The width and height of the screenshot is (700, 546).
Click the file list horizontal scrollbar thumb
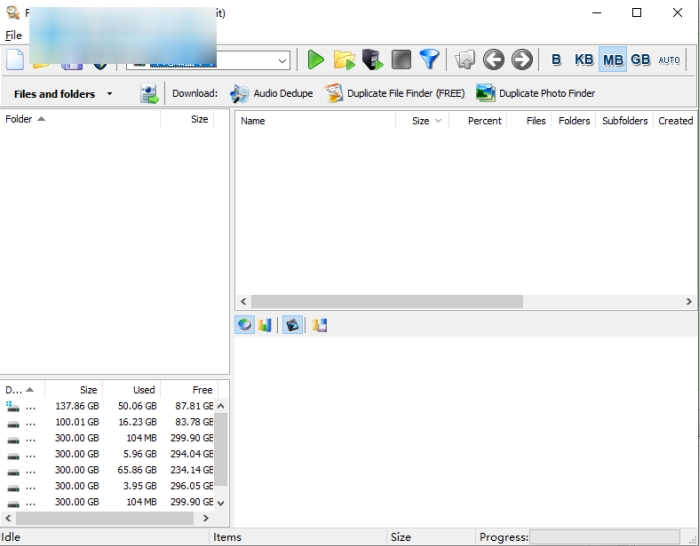pyautogui.click(x=387, y=301)
